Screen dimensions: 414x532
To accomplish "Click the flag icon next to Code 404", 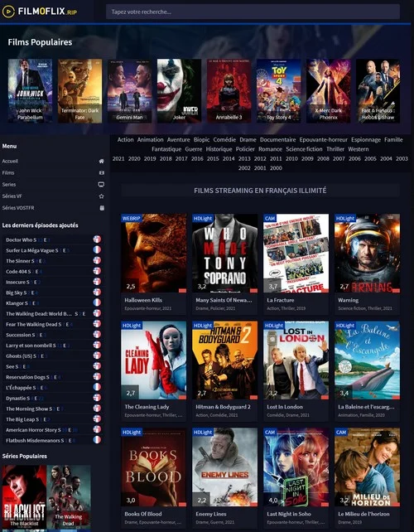I will pos(97,271).
